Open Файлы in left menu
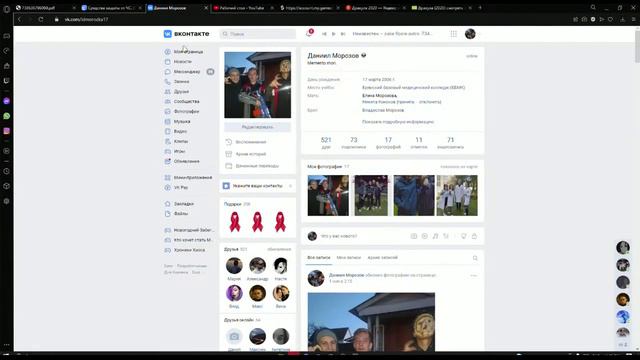Viewport: 640px width, 360px height. pos(181,213)
